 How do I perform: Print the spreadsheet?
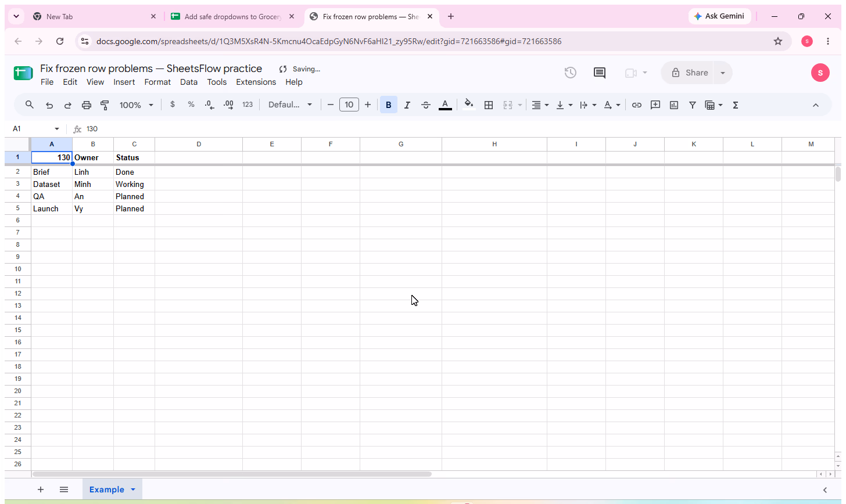point(87,105)
